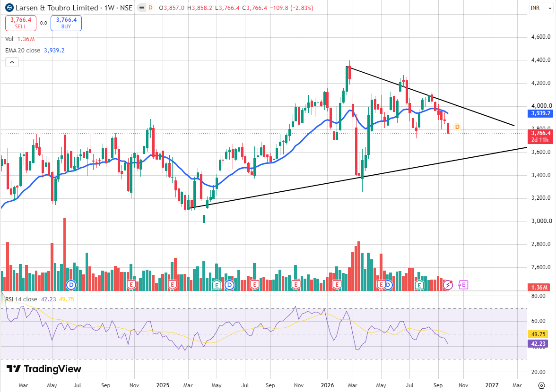
Task: Click the blue 3,939.2 EMA price label
Action: [540, 113]
